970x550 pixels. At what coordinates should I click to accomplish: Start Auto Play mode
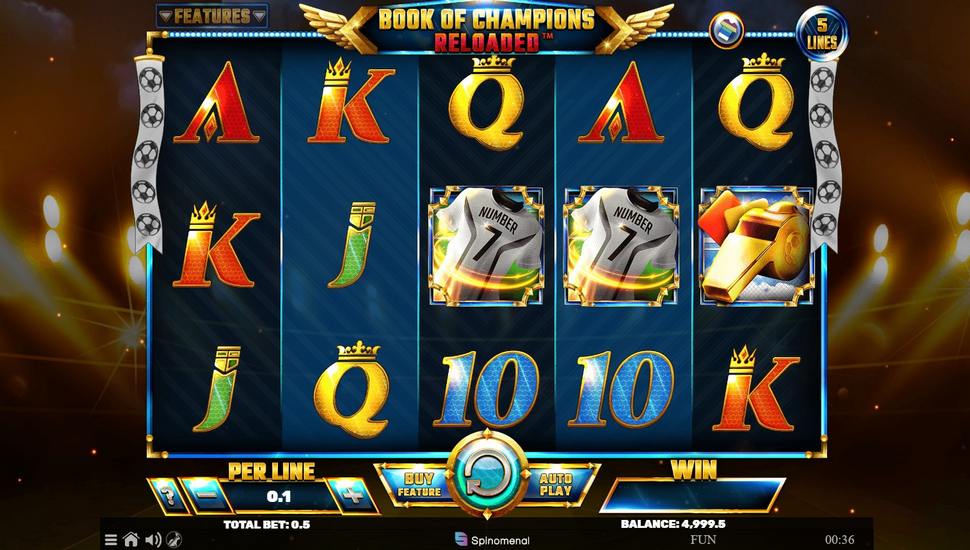556,484
